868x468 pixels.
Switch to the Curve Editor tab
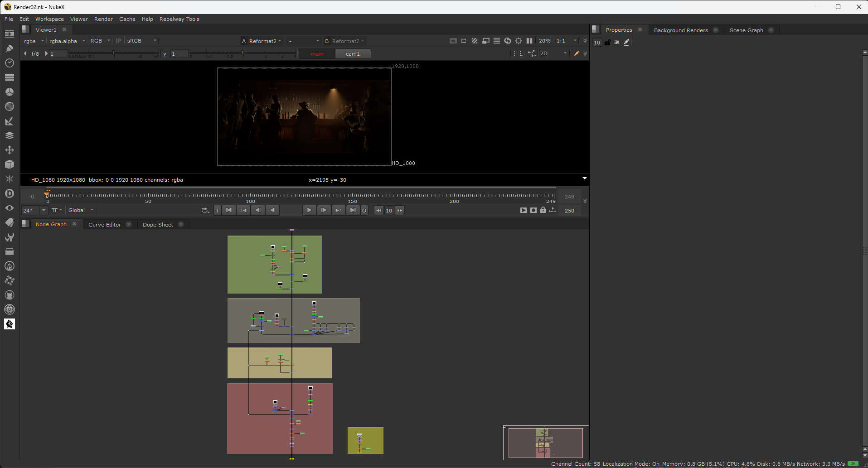coord(104,225)
